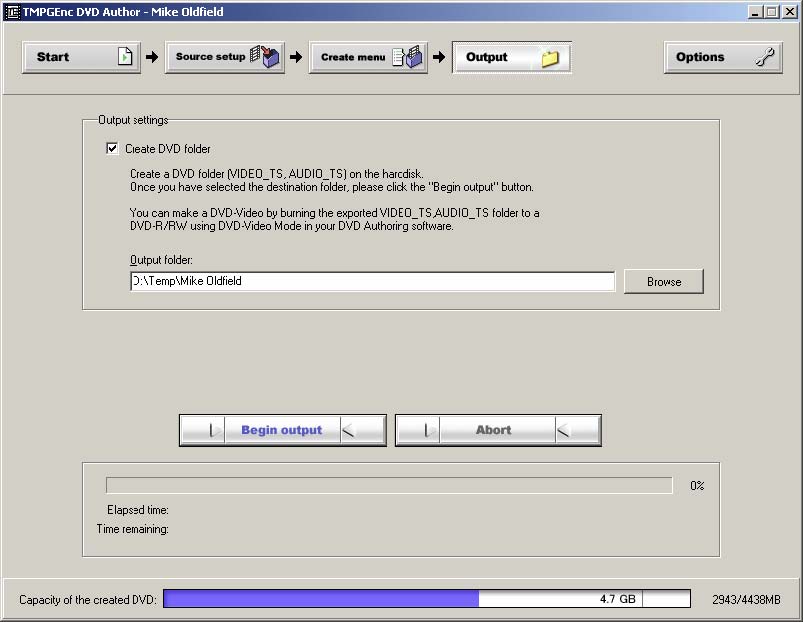Image resolution: width=803 pixels, height=622 pixels.
Task: Click the Capacity of the created DVD label
Action: point(88,599)
